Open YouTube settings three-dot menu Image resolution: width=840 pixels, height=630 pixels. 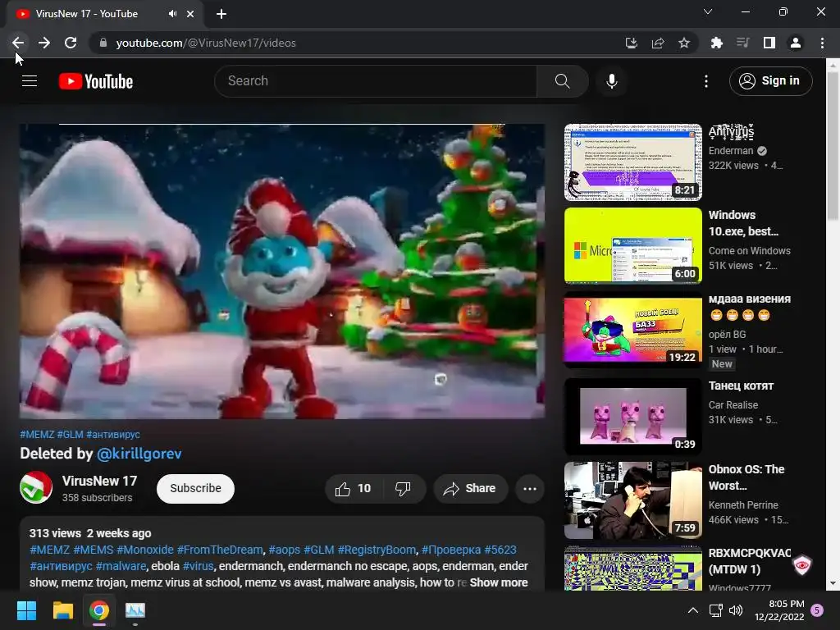[706, 81]
